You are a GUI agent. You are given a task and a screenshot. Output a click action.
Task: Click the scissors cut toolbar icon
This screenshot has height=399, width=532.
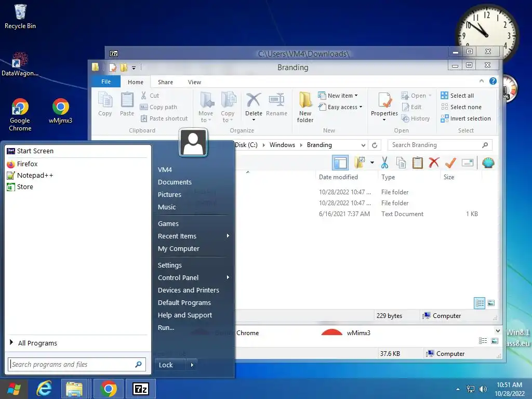click(x=384, y=163)
